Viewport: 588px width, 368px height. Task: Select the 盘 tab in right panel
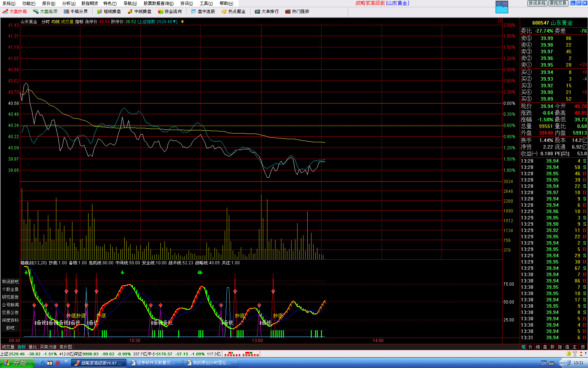click(545, 347)
